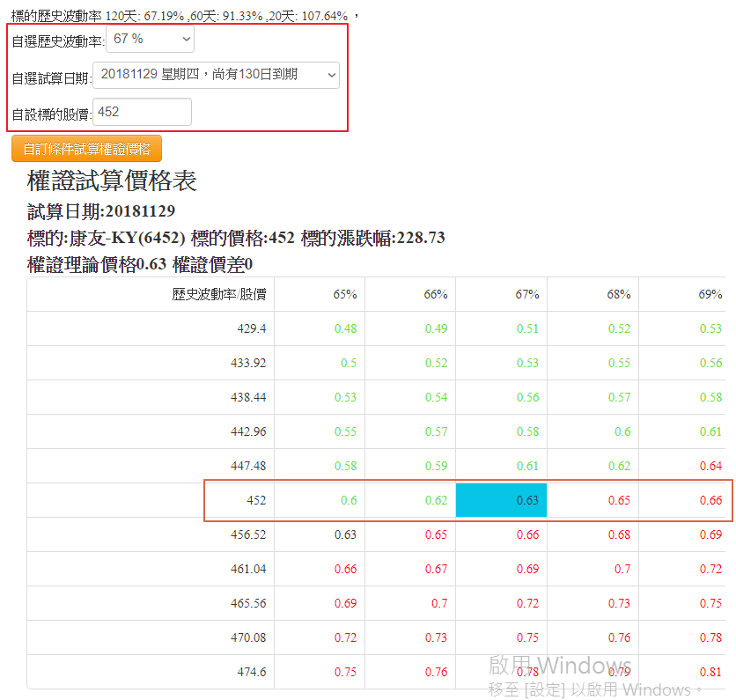Screen dimensions: 736x700
Task: Click the red 0.64 in the 447.48 row
Action: (x=710, y=466)
